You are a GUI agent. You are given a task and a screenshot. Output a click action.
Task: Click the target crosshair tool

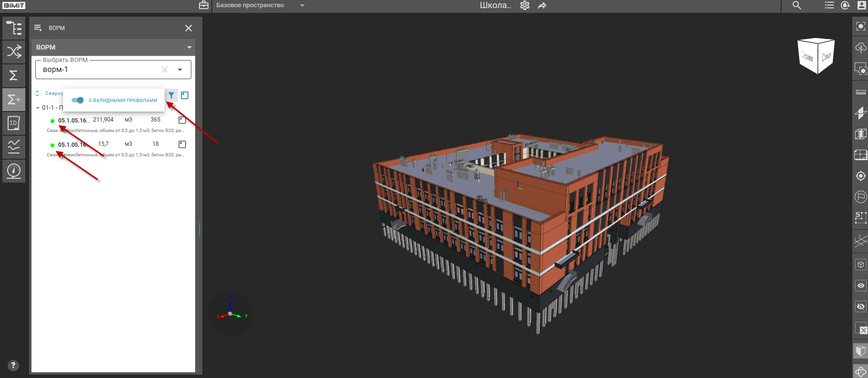point(860,176)
